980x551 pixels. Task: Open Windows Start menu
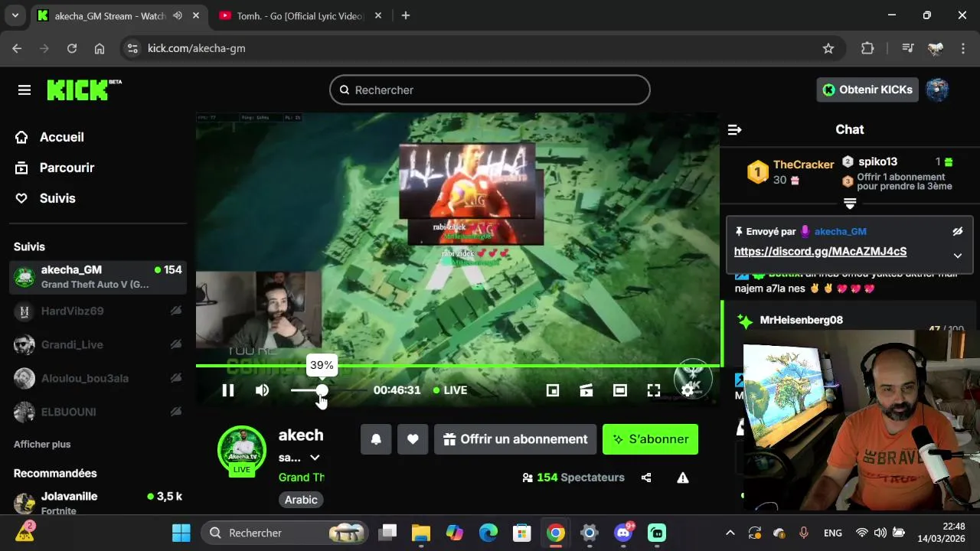click(181, 533)
